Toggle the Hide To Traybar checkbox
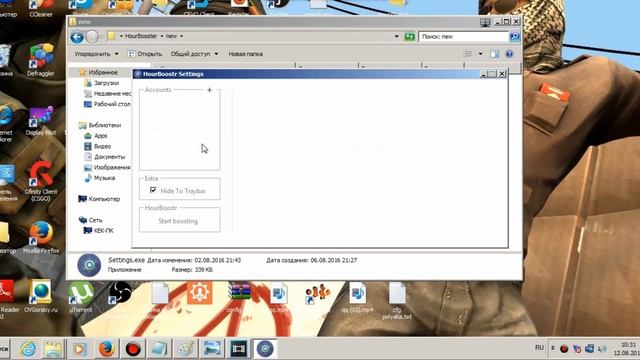 click(x=153, y=190)
